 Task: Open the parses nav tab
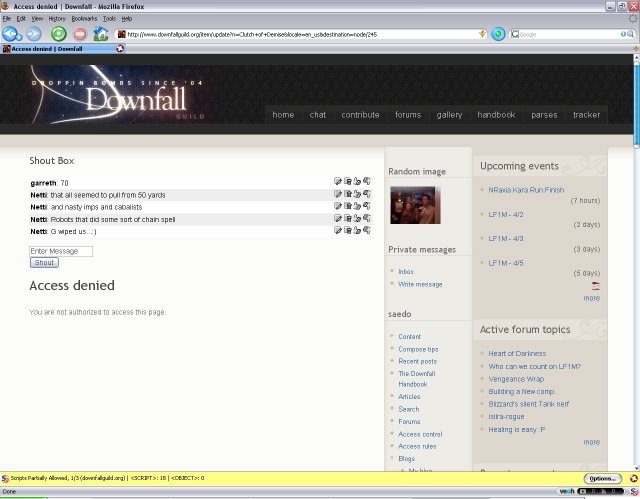(x=544, y=115)
